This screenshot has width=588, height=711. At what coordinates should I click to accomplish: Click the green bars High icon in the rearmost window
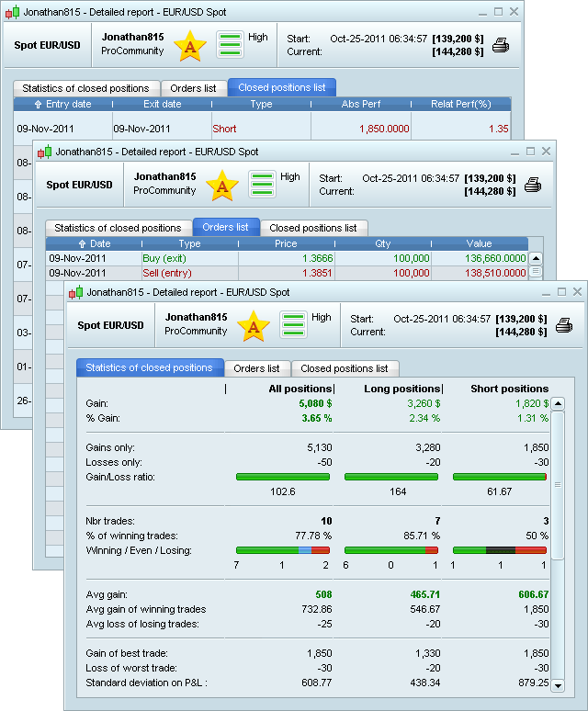(231, 44)
